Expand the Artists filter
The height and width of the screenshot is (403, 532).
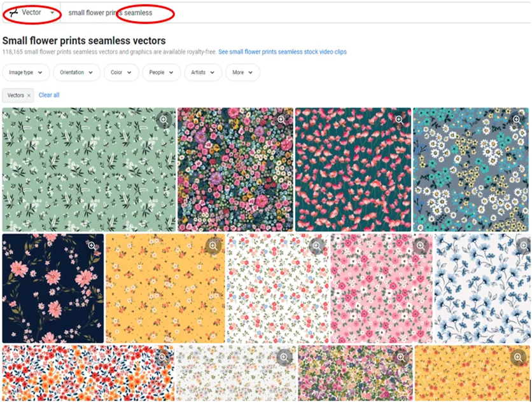tap(203, 72)
